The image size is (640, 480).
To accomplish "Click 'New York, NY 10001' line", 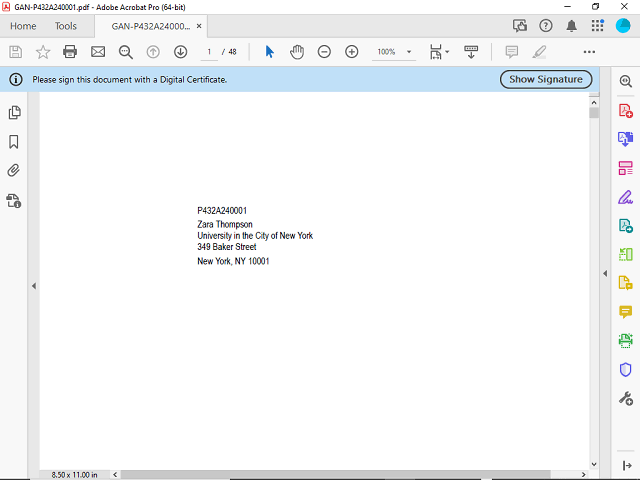I will [x=233, y=261].
